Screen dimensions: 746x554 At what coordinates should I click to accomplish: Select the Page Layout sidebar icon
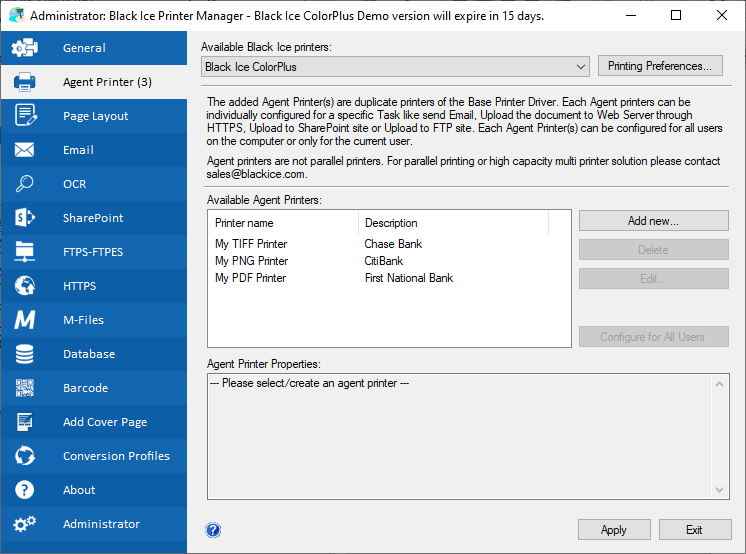[25, 116]
